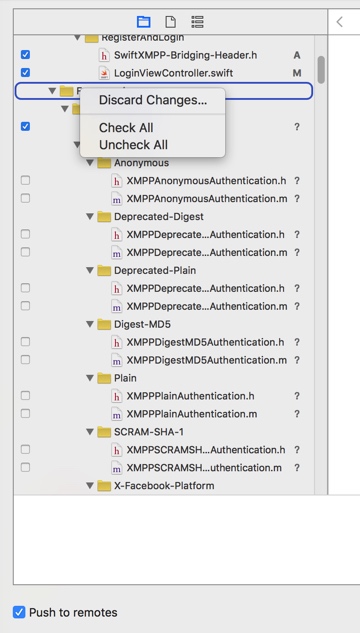
Task: Click the Anonymous folder icon
Action: coord(104,163)
